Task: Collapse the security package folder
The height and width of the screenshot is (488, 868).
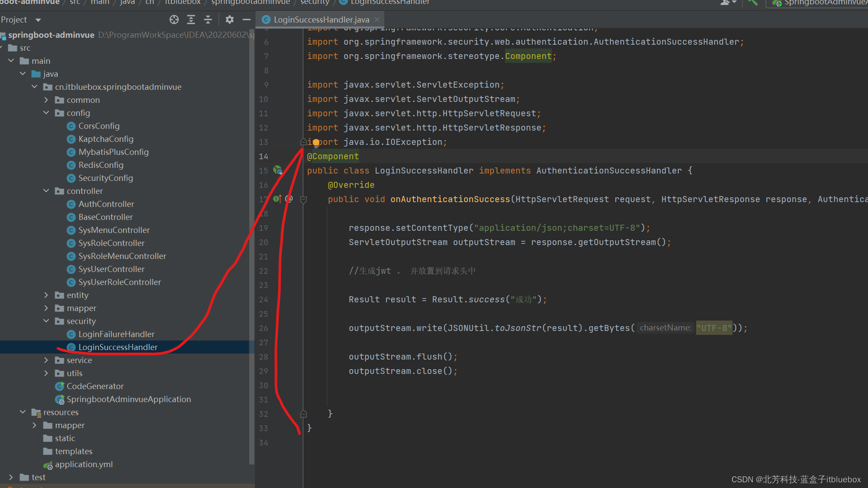Action: click(x=46, y=321)
